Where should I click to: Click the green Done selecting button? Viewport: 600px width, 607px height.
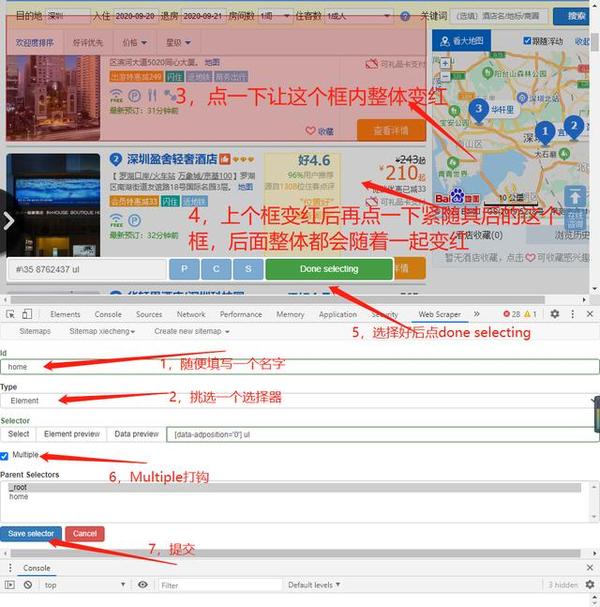click(x=329, y=269)
